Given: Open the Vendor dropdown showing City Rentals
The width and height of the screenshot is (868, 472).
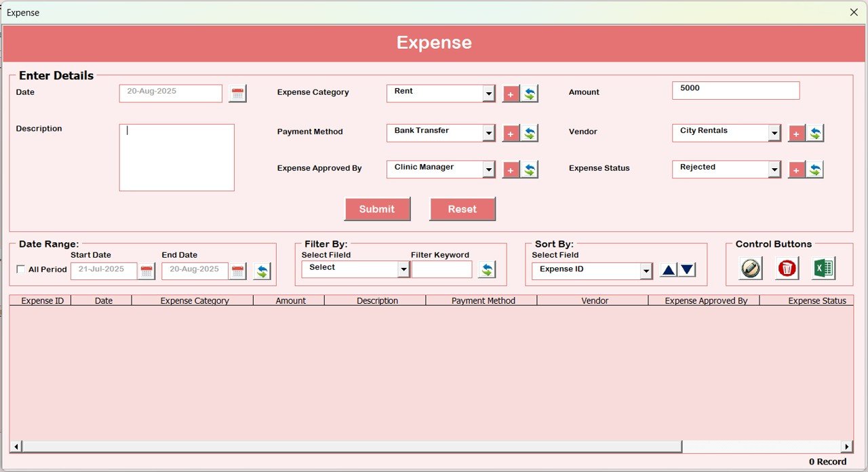Looking at the screenshot, I should click(774, 133).
